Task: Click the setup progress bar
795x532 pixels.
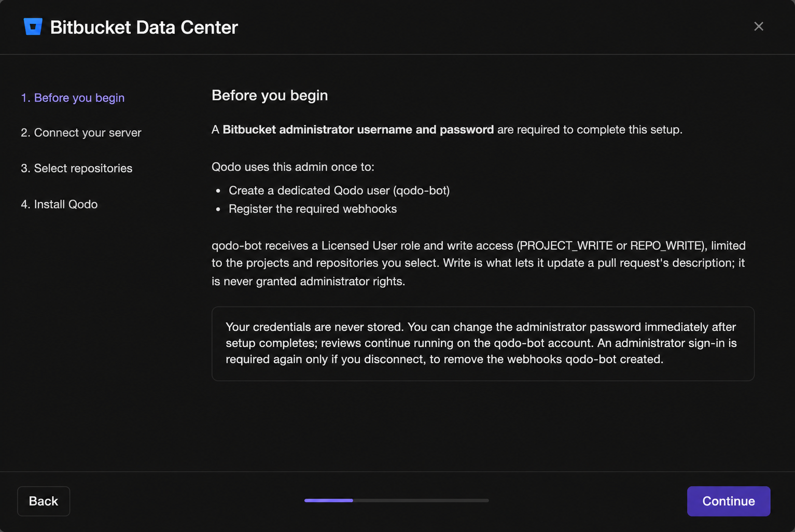Action: (x=397, y=500)
